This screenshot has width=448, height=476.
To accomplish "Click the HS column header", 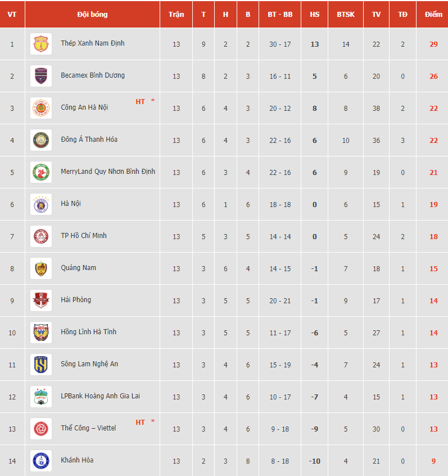I will (x=315, y=14).
